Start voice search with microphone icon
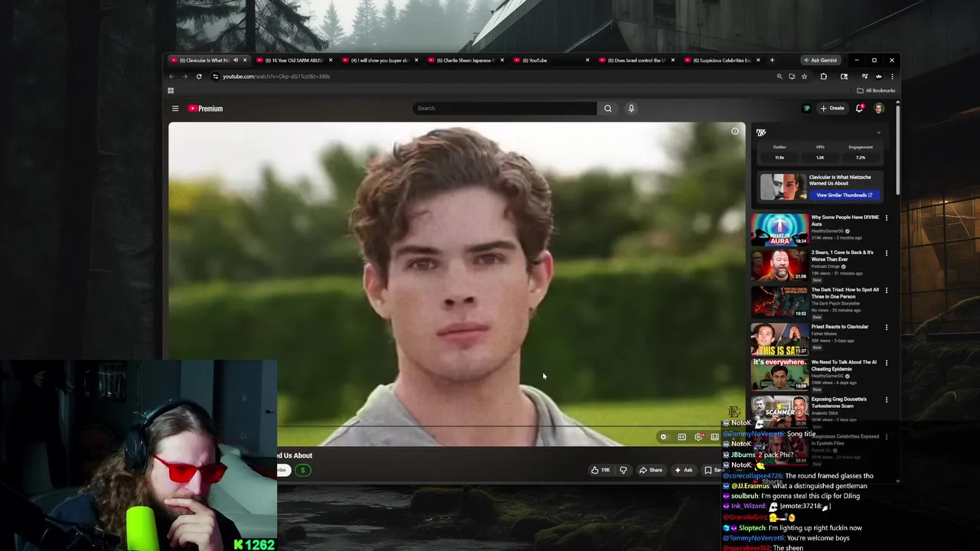This screenshot has height=551, width=980. [631, 108]
